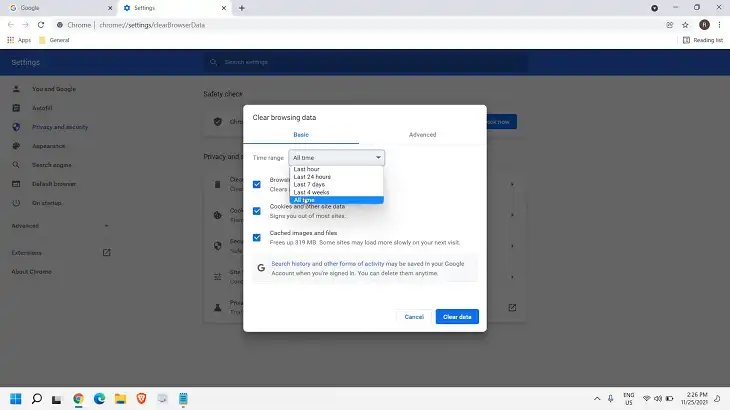730x410 pixels.
Task: Switch to the Google browser tab
Action: point(59,8)
